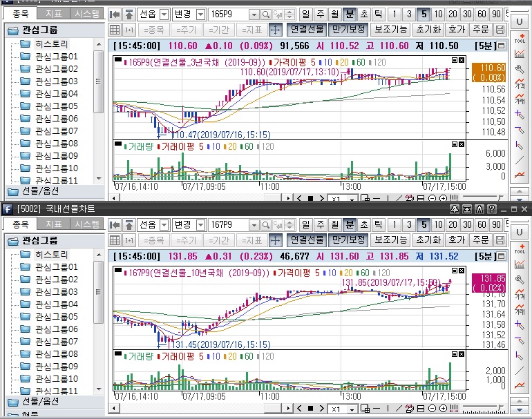532x419 pixels.
Task: Toggle 만기보정 in the 165P9 window
Action: pyautogui.click(x=348, y=30)
